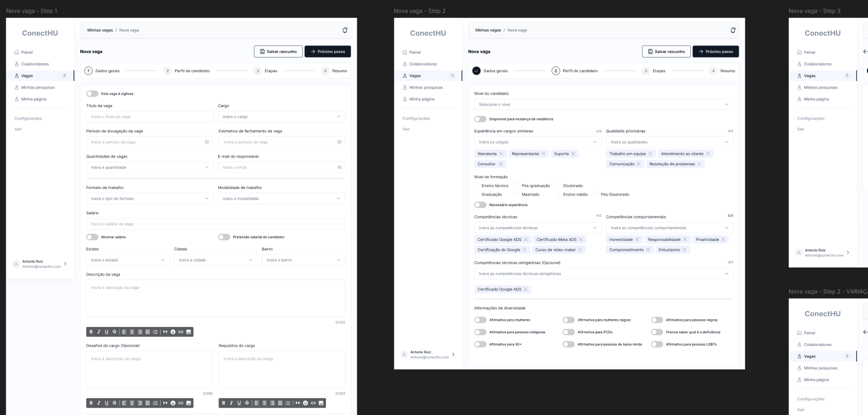Expand the Estado dropdown
Image resolution: width=868 pixels, height=415 pixels.
tap(128, 260)
